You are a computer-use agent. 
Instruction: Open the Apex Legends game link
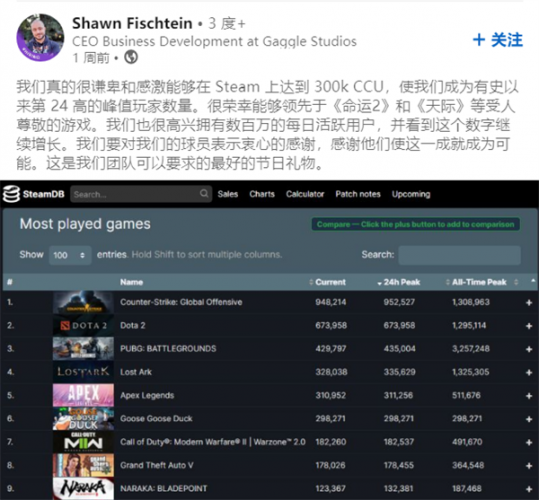pyautogui.click(x=147, y=395)
